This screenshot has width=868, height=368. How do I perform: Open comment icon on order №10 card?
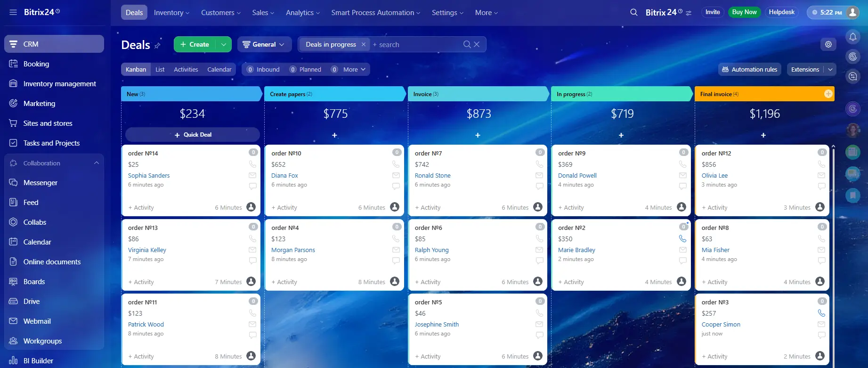tap(396, 186)
